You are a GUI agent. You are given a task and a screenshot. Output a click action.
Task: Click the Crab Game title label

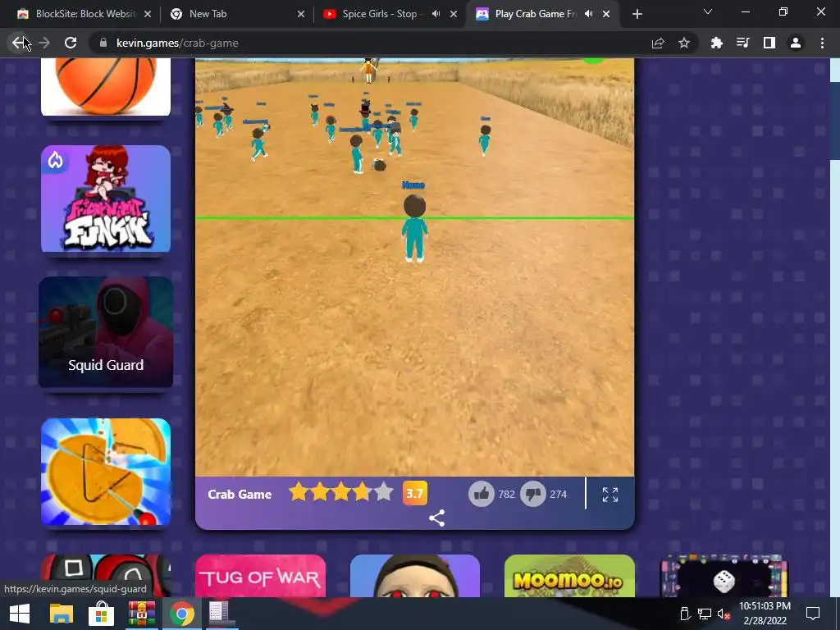240,494
